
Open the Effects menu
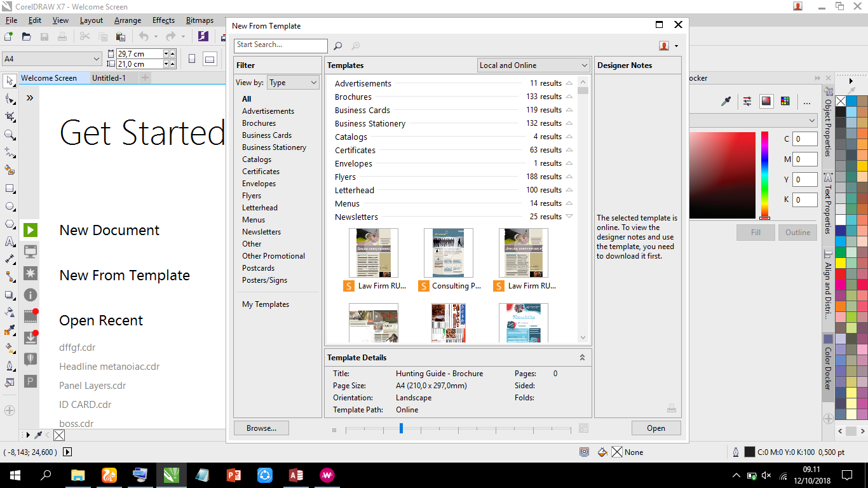pyautogui.click(x=163, y=20)
